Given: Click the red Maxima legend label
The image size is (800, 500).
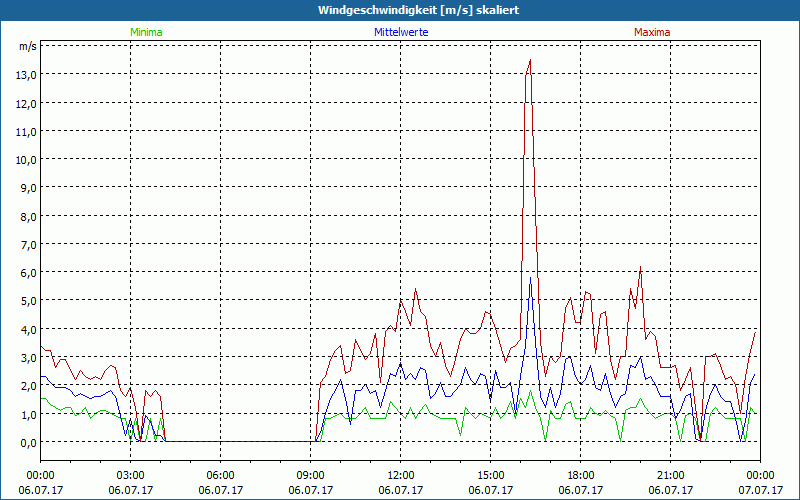Looking at the screenshot, I should click(652, 32).
